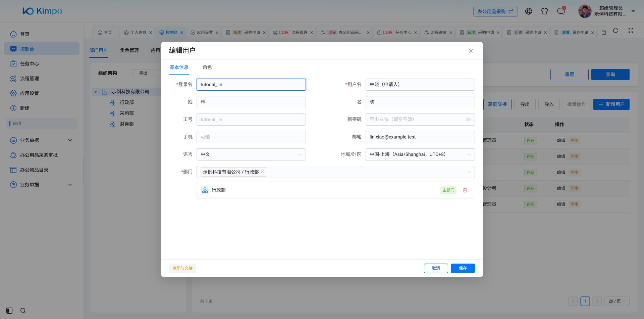The height and width of the screenshot is (319, 644).
Task: Click the 新增用户 button
Action: 611,104
